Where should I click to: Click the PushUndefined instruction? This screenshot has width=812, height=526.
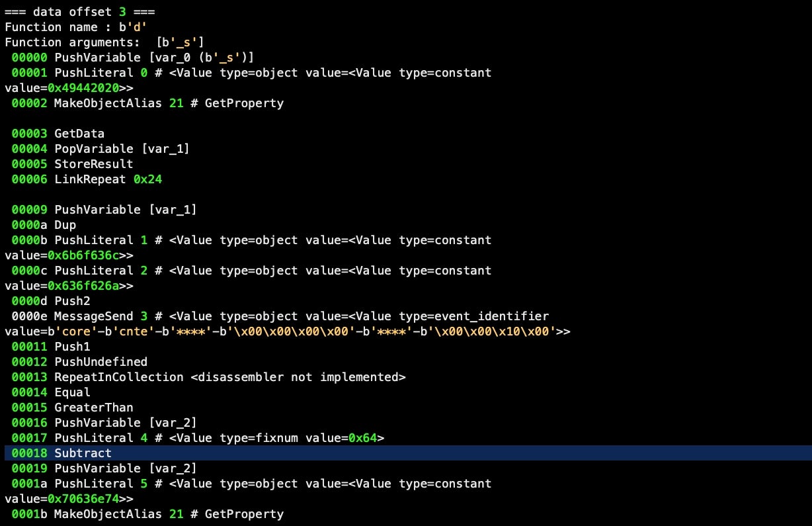click(x=101, y=362)
